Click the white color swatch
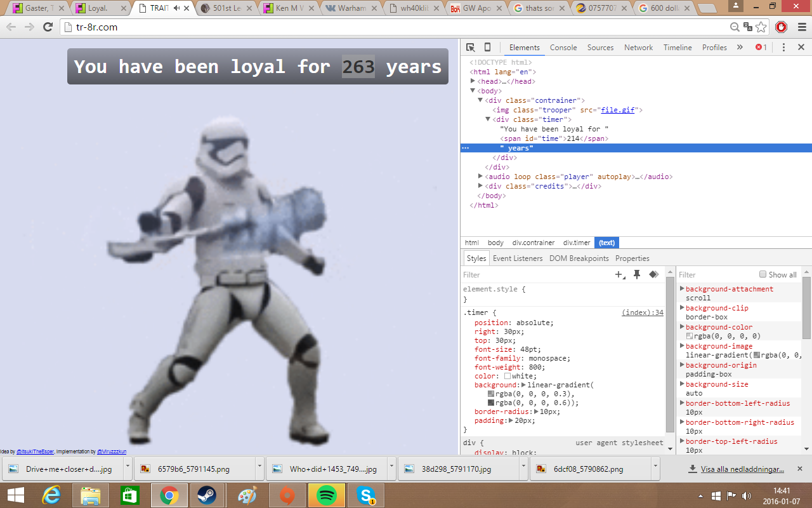 507,377
